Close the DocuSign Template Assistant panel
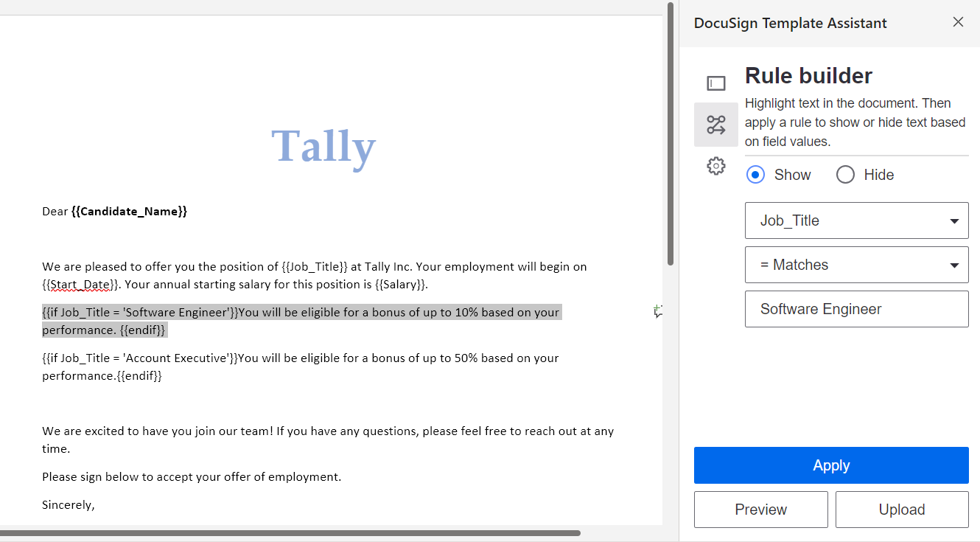 point(958,22)
